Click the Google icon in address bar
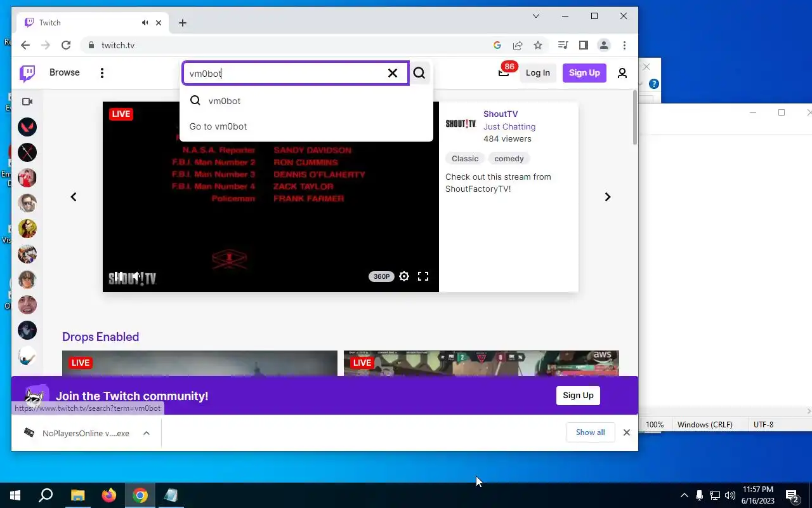 (x=497, y=45)
